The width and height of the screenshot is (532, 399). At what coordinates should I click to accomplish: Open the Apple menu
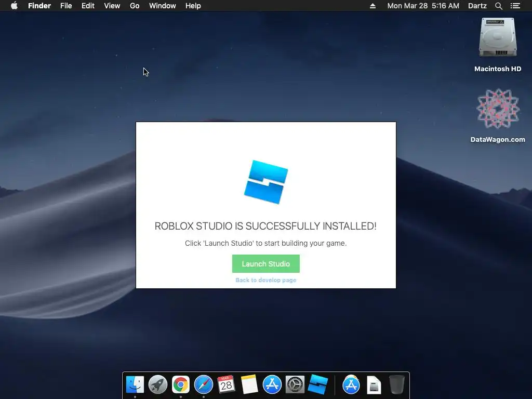pos(14,6)
